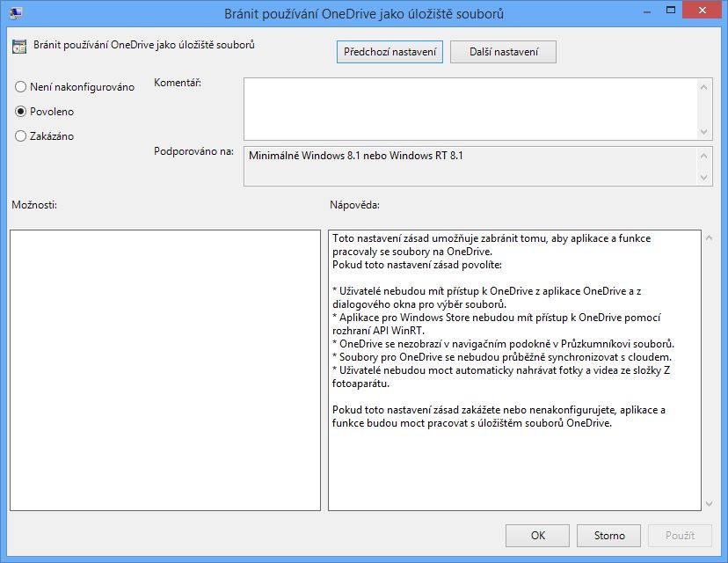Click Podporováno na scroll up arrow
This screenshot has width=728, height=563.
[x=704, y=156]
